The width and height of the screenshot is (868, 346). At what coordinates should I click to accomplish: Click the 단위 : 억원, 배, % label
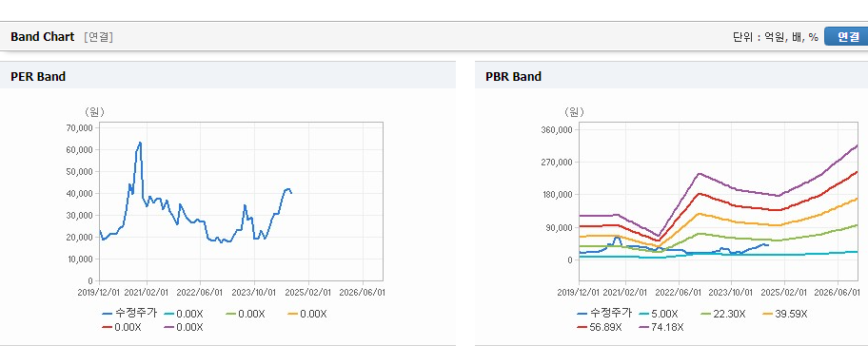775,37
